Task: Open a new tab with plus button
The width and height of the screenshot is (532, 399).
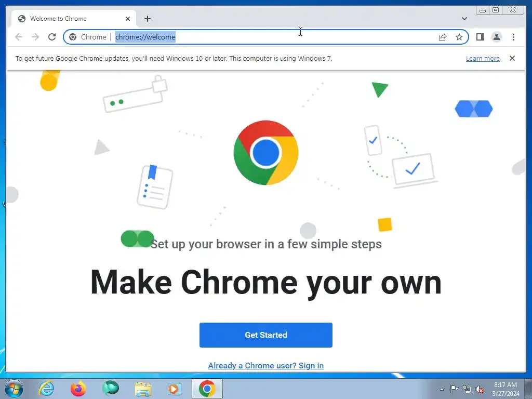Action: click(147, 19)
